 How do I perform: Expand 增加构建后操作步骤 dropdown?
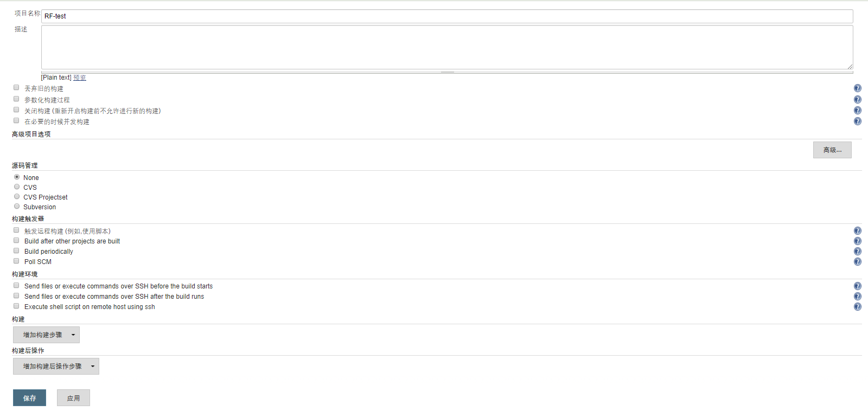(x=56, y=367)
